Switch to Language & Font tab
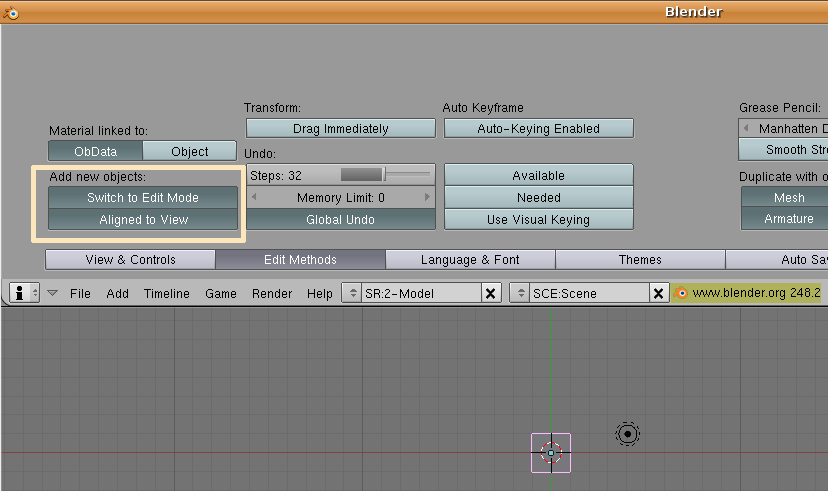Image resolution: width=828 pixels, height=491 pixels. pyautogui.click(x=470, y=259)
